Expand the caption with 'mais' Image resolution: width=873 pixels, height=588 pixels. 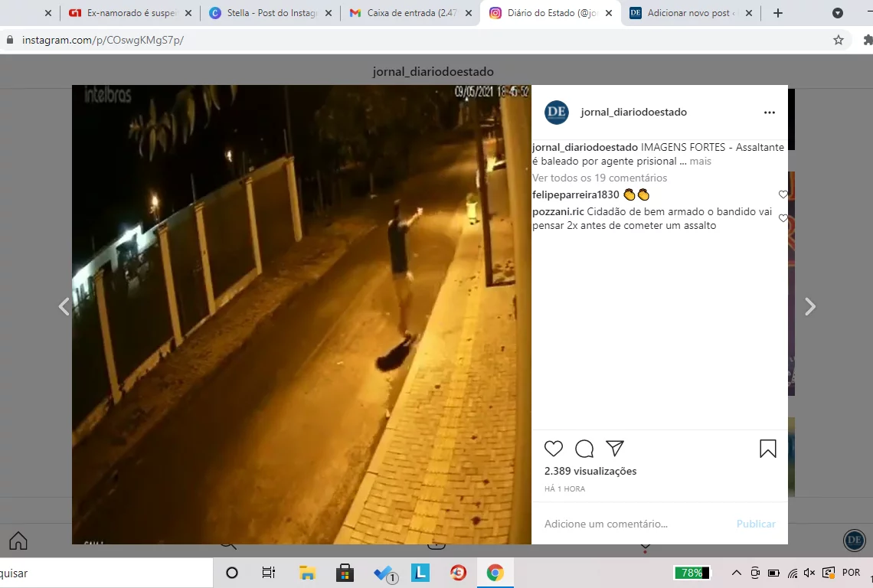[x=701, y=161]
